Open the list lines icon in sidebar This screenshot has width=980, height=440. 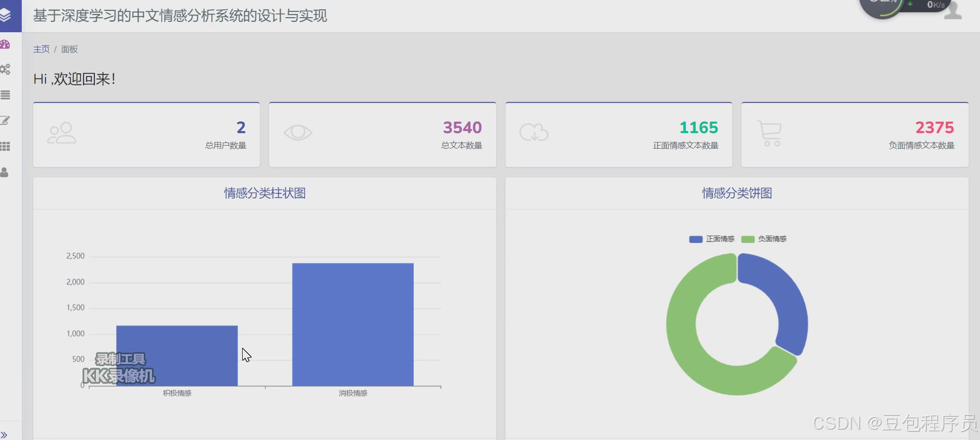(x=5, y=95)
